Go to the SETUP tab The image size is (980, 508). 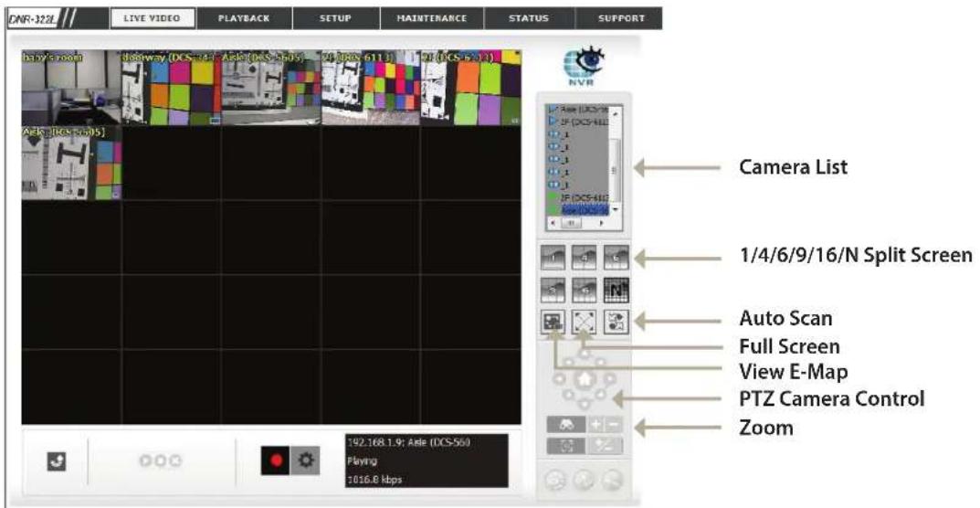pos(335,18)
